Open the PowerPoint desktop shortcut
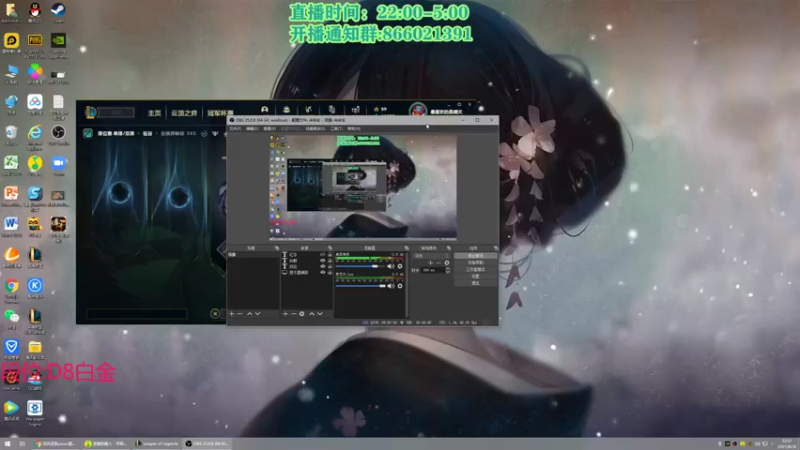The height and width of the screenshot is (450, 800). pos(11,194)
